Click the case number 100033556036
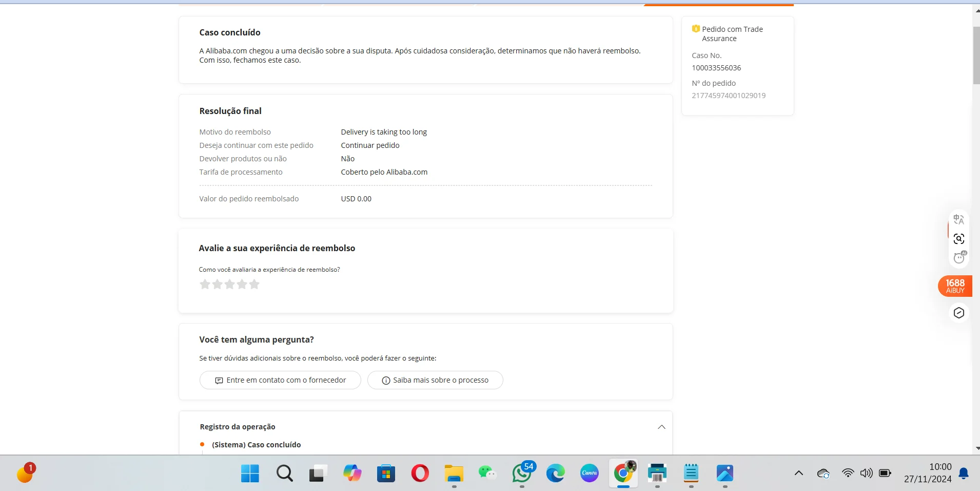Image resolution: width=980 pixels, height=491 pixels. 716,68
